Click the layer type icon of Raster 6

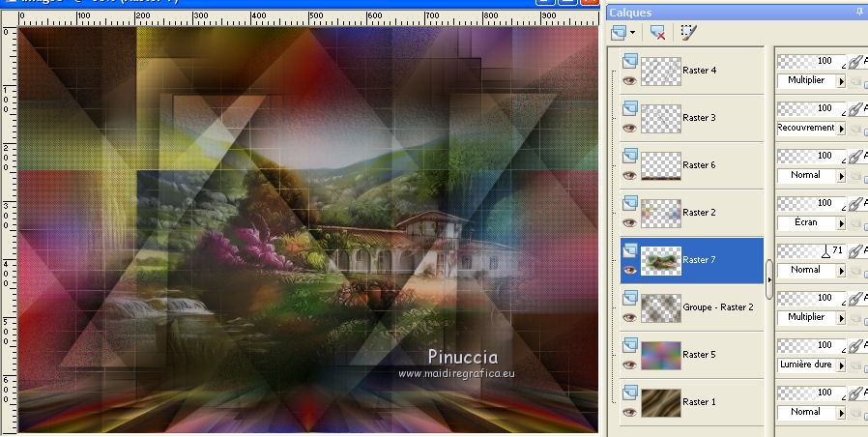click(630, 156)
